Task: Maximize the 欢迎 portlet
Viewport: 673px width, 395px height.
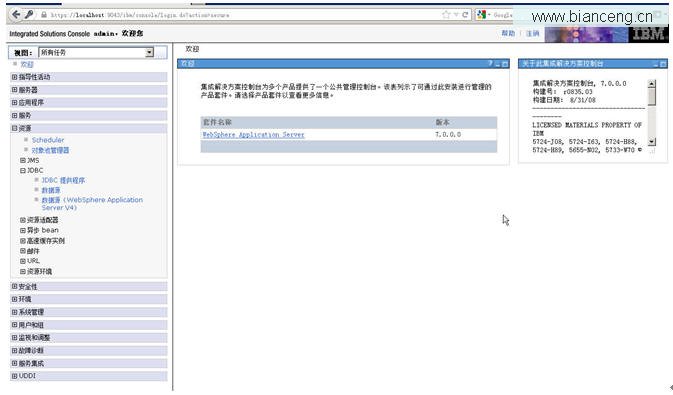Action: [505, 64]
